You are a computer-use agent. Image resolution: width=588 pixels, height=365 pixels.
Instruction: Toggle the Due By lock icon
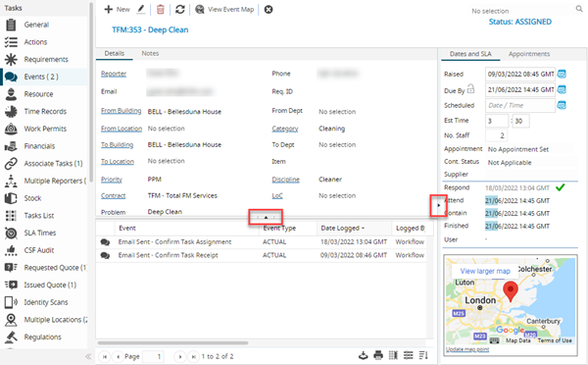pos(470,89)
